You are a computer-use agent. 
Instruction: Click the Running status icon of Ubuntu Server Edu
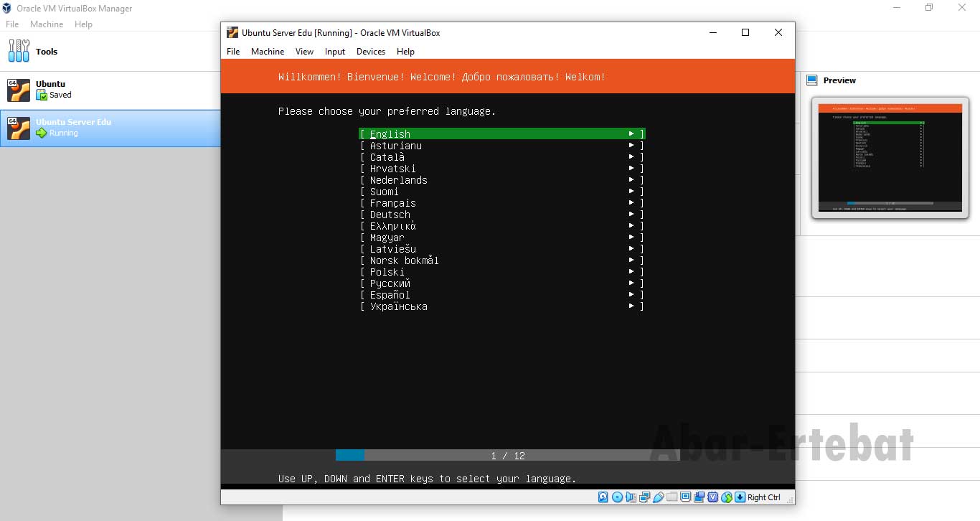(x=41, y=133)
